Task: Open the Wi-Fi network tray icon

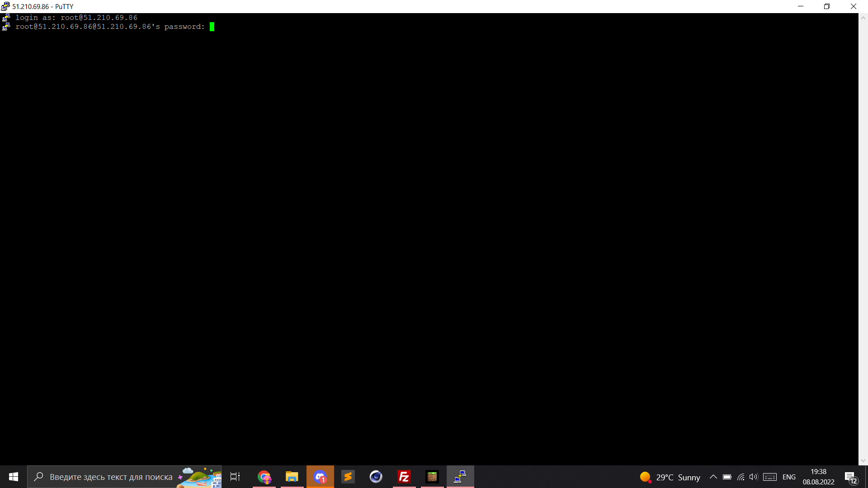Action: pyautogui.click(x=741, y=477)
